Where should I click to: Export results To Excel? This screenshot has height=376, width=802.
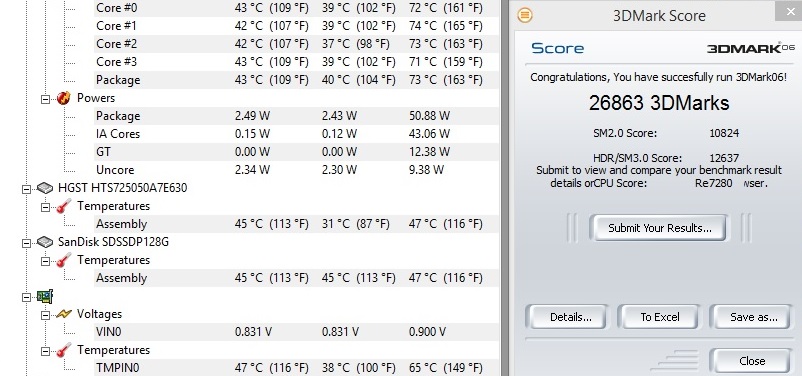click(659, 317)
